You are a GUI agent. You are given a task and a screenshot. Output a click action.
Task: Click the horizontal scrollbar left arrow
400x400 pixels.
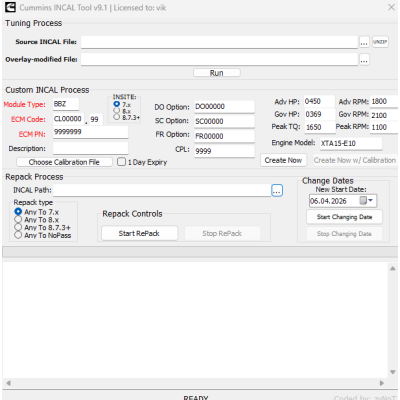click(x=8, y=383)
